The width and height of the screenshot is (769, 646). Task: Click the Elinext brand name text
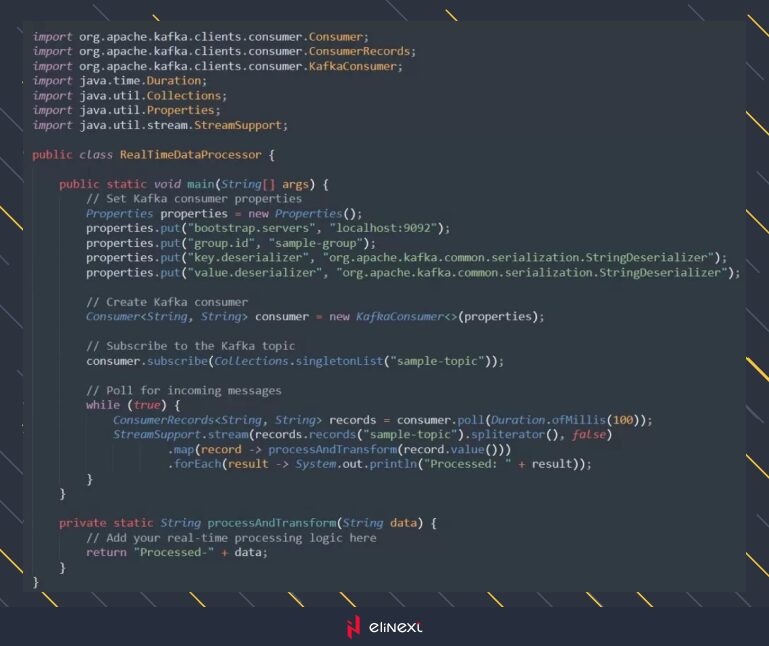396,628
